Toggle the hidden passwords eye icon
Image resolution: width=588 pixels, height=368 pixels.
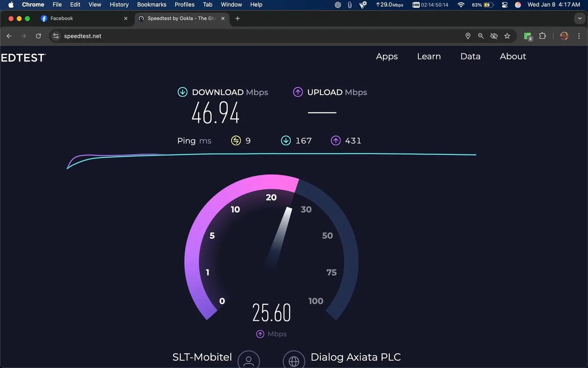point(494,36)
